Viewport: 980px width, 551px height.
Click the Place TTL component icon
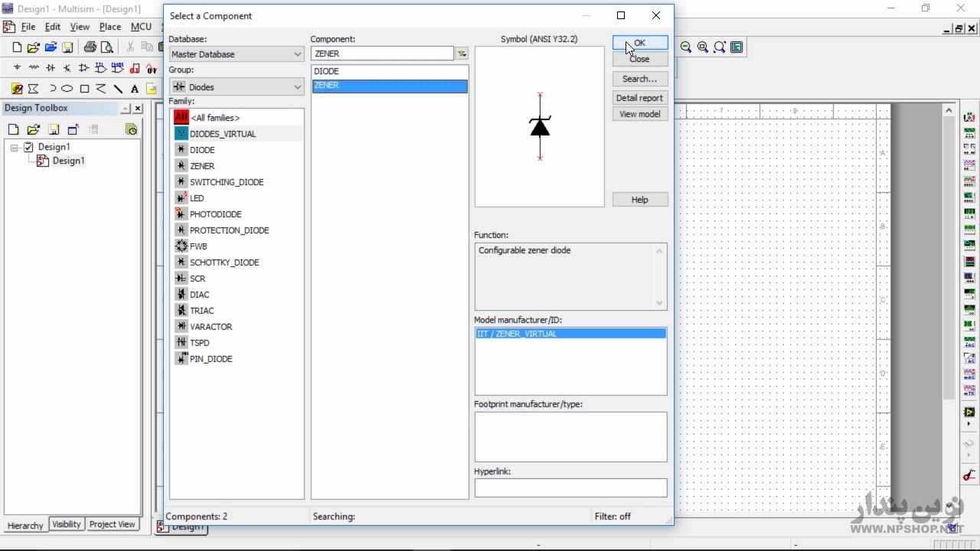tap(100, 68)
